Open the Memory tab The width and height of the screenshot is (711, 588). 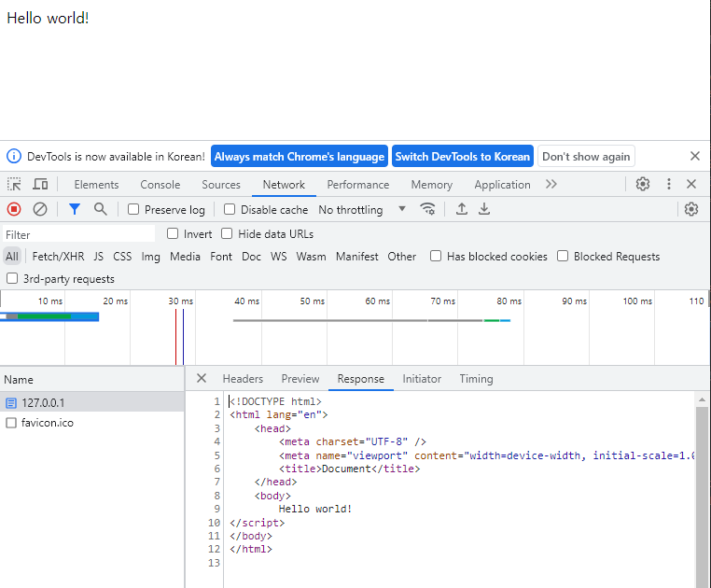click(x=432, y=185)
